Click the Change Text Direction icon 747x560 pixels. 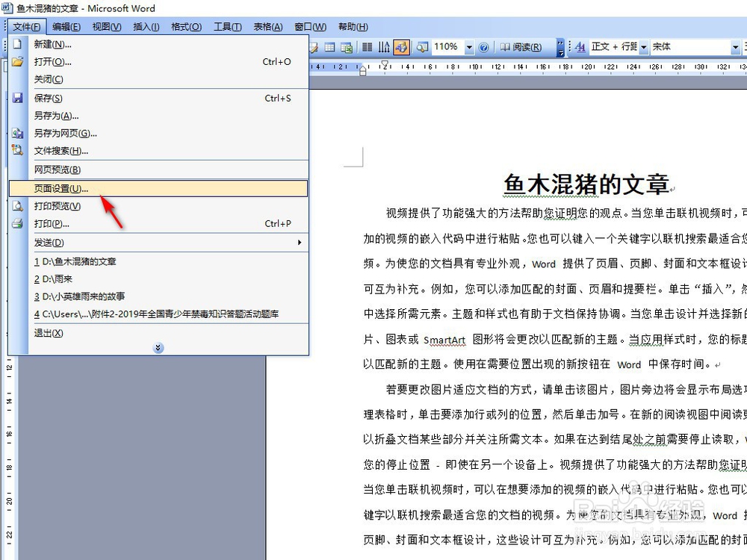[384, 47]
